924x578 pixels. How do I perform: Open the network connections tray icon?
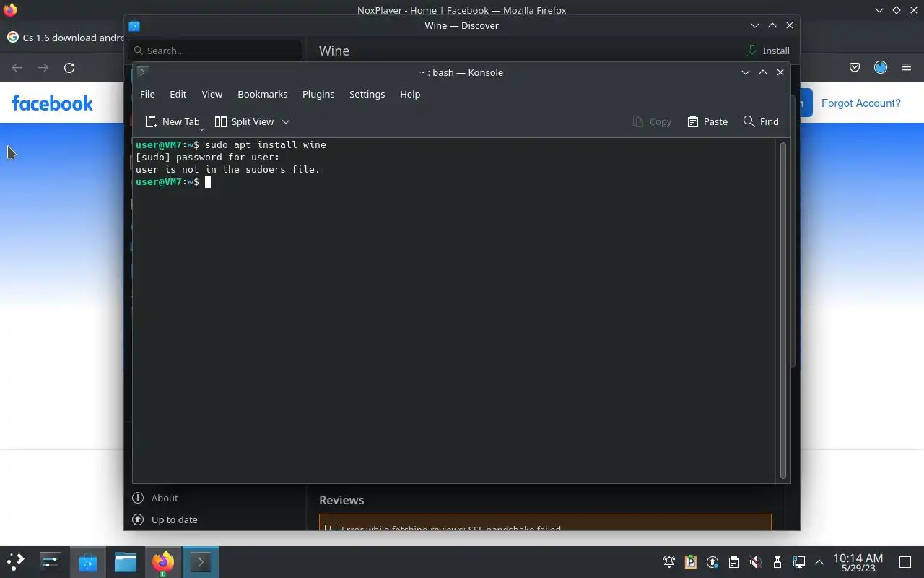(x=798, y=562)
